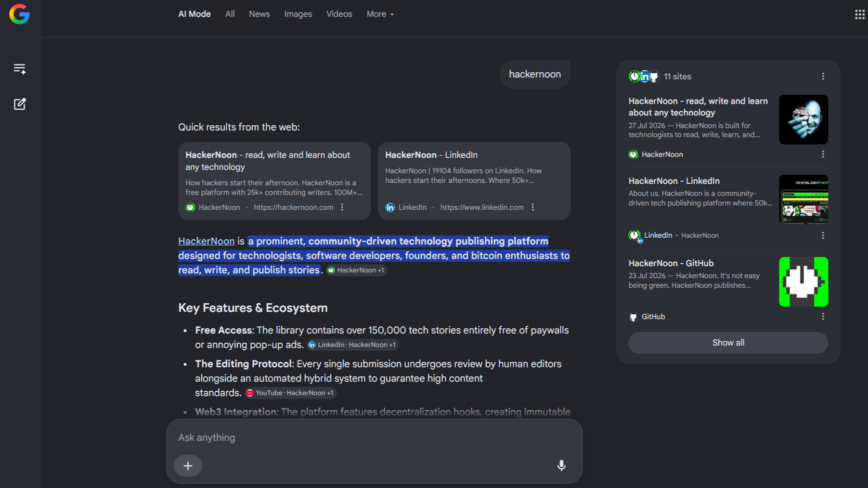Click LinkedIn favicon in second quick result
This screenshot has width=868, height=488.
(390, 207)
